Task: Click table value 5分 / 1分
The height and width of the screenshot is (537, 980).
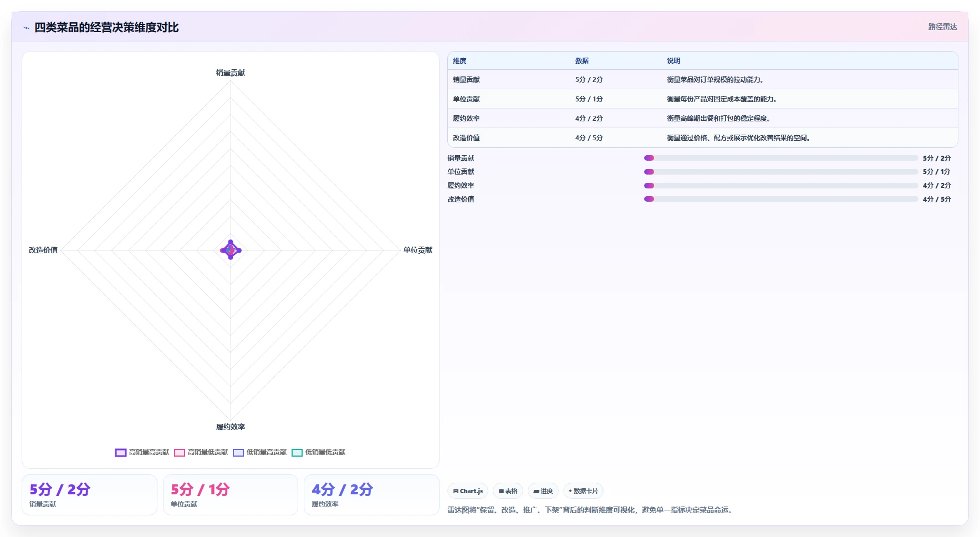Action: pyautogui.click(x=589, y=99)
